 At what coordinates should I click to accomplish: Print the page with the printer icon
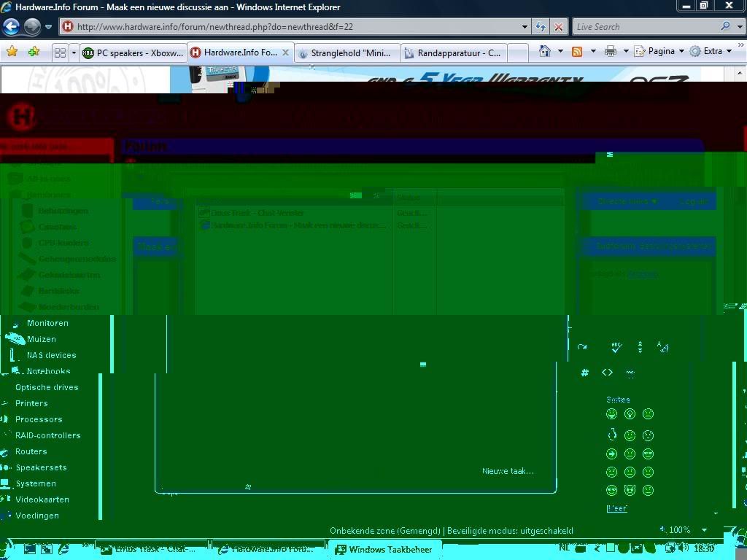coord(611,51)
